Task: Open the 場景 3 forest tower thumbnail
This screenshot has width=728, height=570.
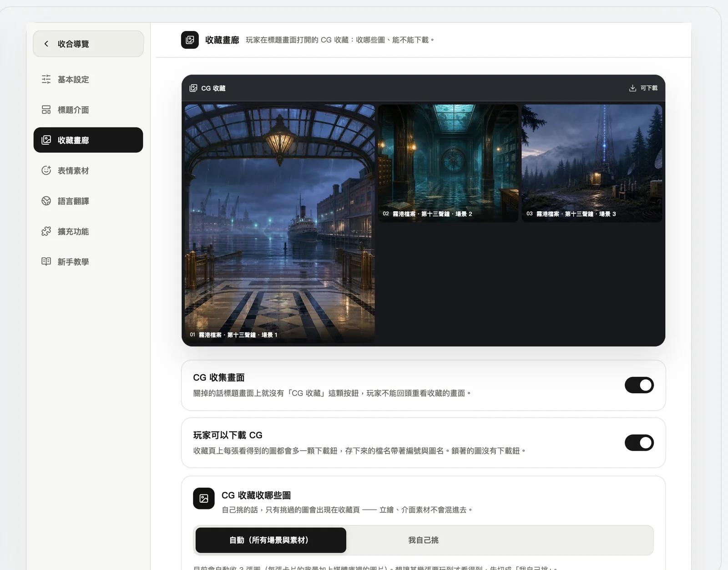Action: click(592, 163)
